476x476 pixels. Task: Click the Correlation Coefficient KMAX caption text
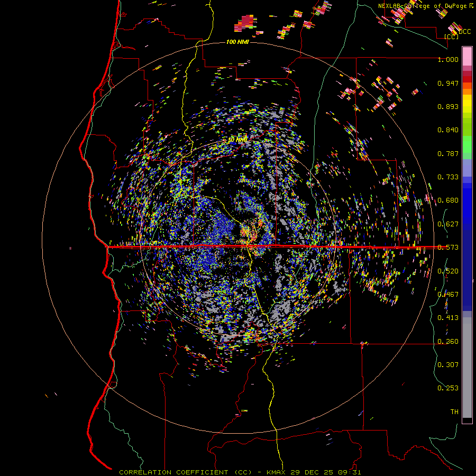tap(240, 472)
